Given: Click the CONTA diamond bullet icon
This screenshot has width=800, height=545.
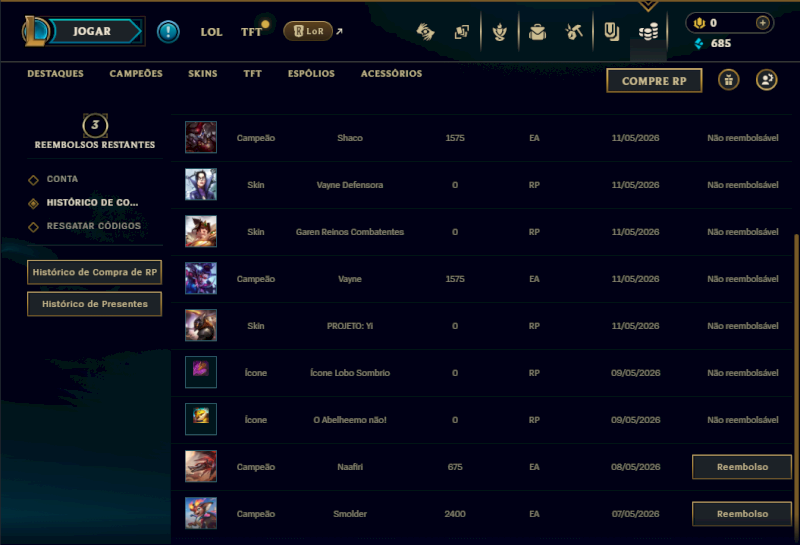Looking at the screenshot, I should 33,180.
